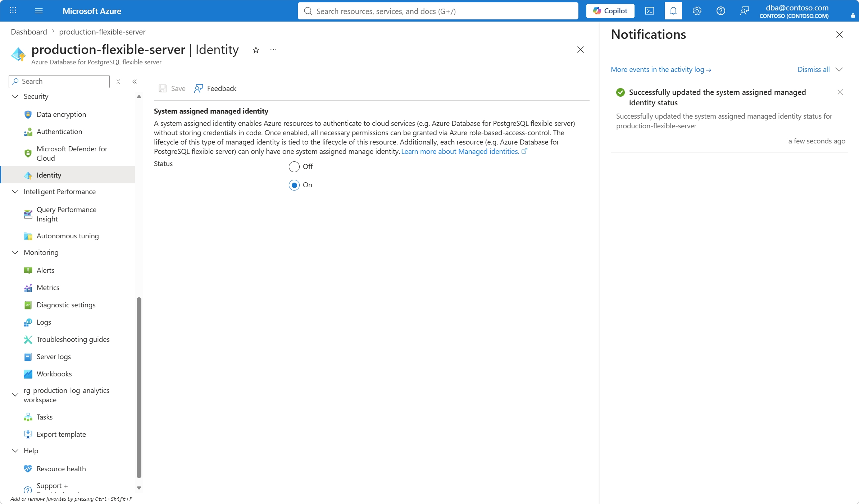
Task: Click the Autonomous tuning icon
Action: pyautogui.click(x=28, y=236)
